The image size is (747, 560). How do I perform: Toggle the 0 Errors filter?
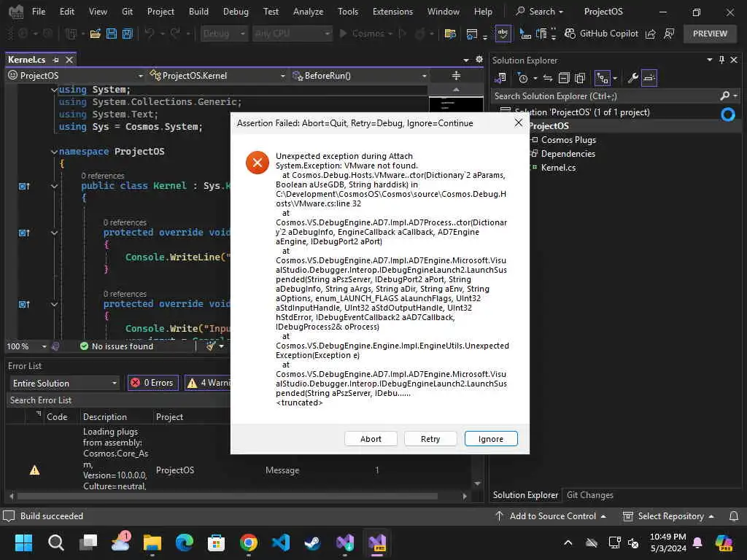tap(153, 383)
